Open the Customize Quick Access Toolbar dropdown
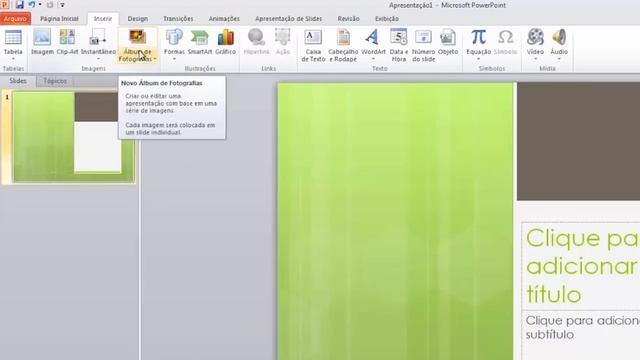This screenshot has width=640, height=360. tap(62, 5)
